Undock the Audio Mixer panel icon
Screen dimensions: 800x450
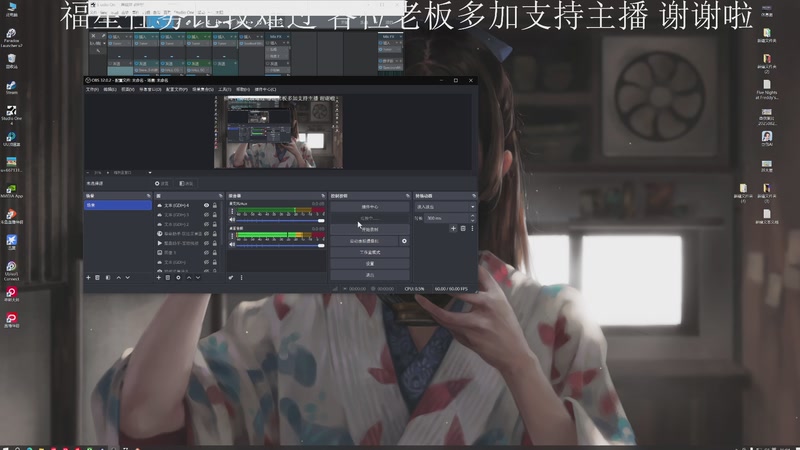point(322,196)
